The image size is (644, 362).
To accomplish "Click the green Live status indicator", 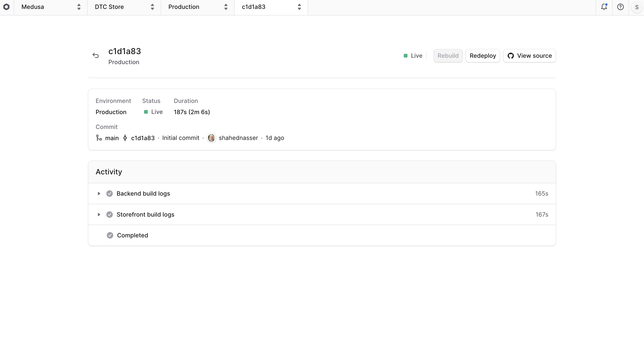I will (x=406, y=55).
